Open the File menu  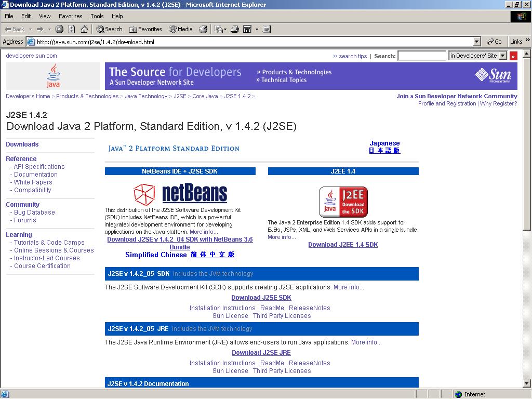pyautogui.click(x=9, y=16)
